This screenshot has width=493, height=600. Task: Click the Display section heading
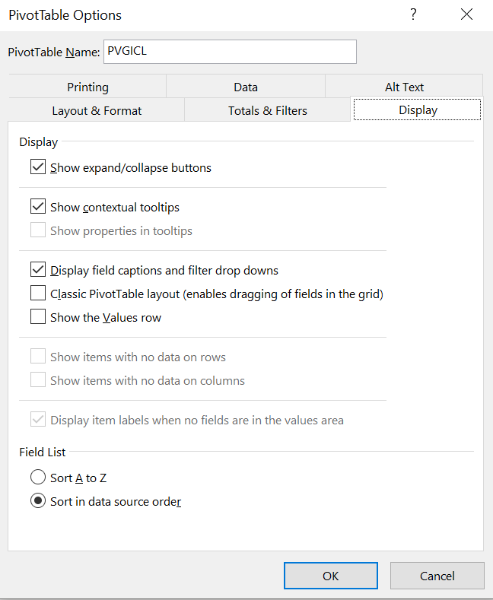coord(38,142)
